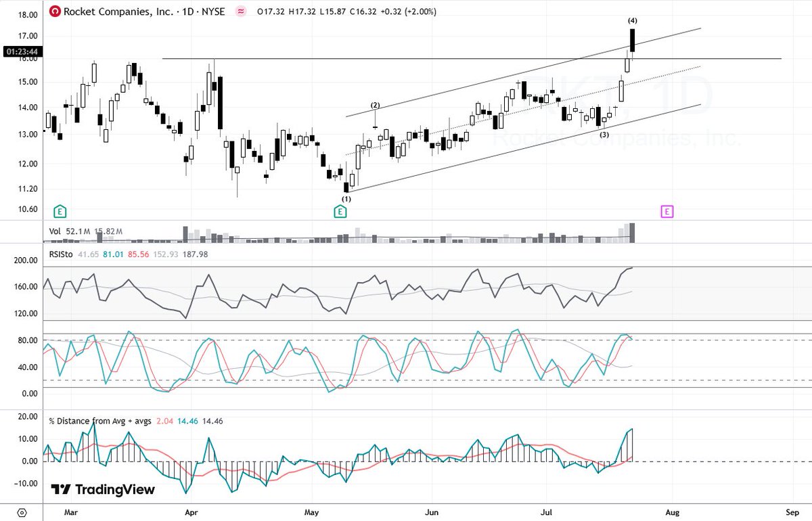Select the wave label (2)
Viewport: 812px width, 521px height.
375,105
